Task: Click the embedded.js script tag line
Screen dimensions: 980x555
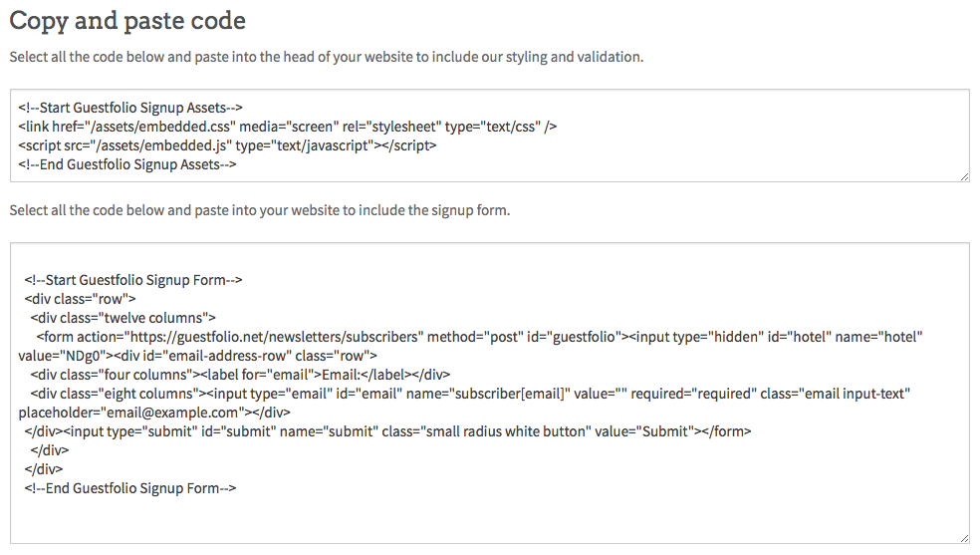Action: pyautogui.click(x=227, y=145)
